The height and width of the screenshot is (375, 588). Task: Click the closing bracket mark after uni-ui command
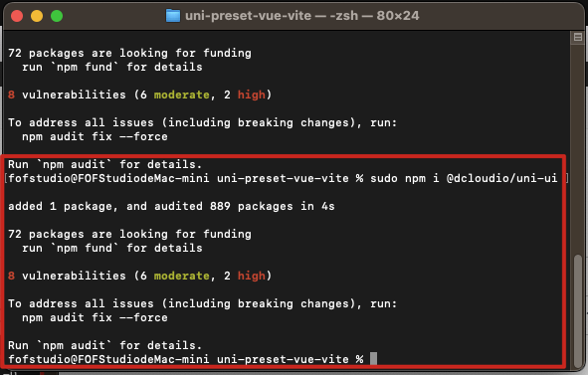pos(567,178)
